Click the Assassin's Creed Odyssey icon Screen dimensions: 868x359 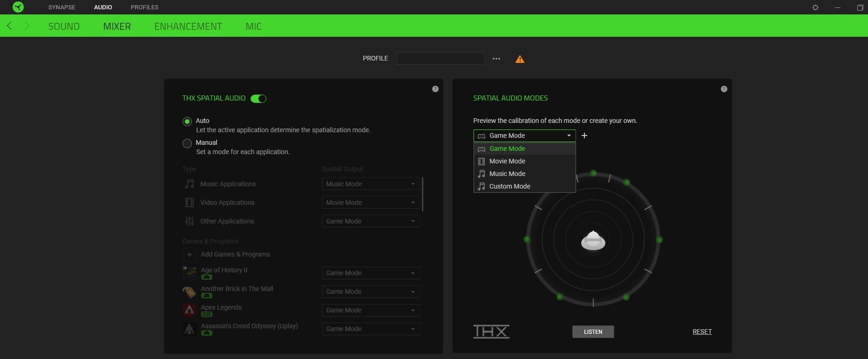click(x=189, y=329)
